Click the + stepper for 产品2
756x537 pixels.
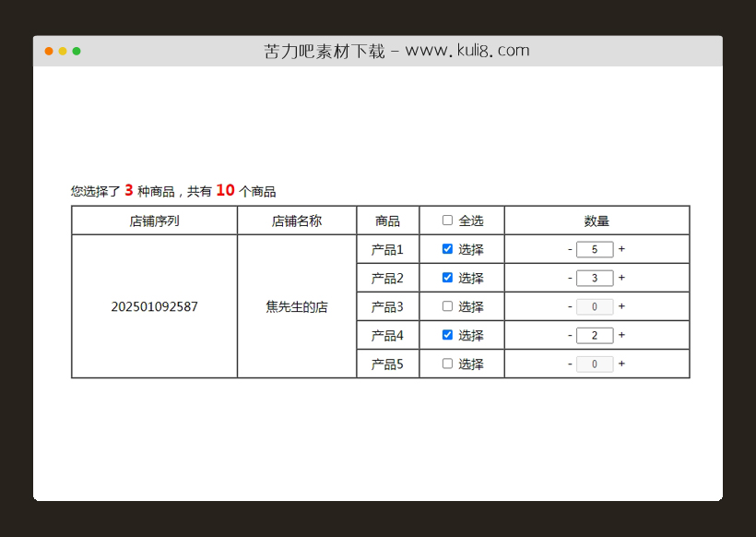622,277
